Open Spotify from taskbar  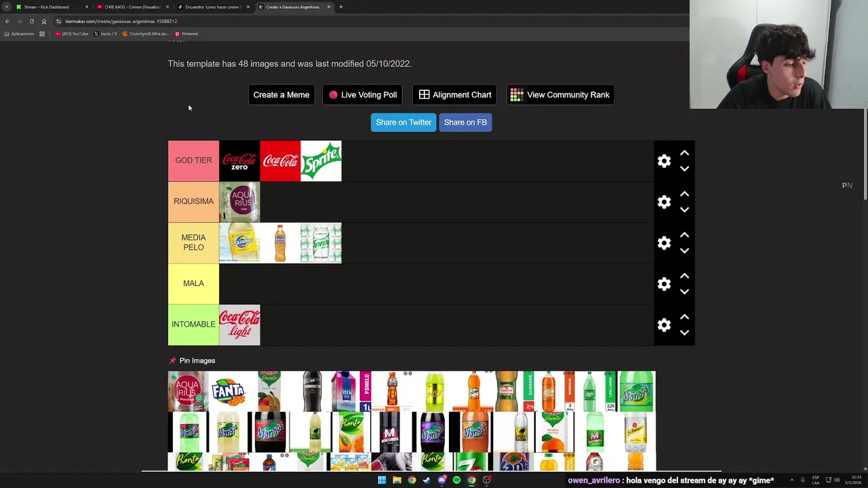click(x=456, y=480)
